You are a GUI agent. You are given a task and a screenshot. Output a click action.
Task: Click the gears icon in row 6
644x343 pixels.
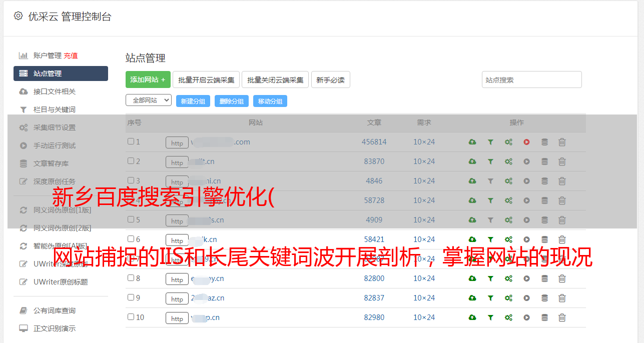(508, 239)
